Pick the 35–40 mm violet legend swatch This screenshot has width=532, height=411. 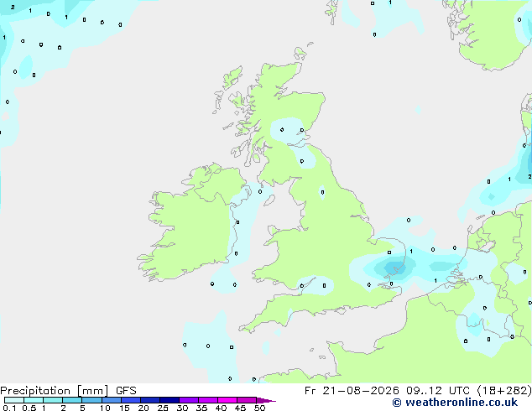(208, 400)
